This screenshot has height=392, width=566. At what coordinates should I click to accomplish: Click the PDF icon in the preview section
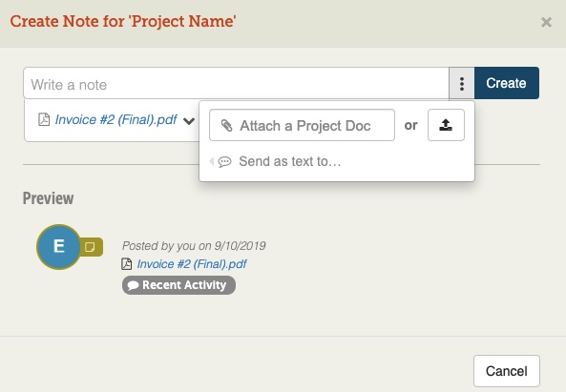click(x=126, y=264)
